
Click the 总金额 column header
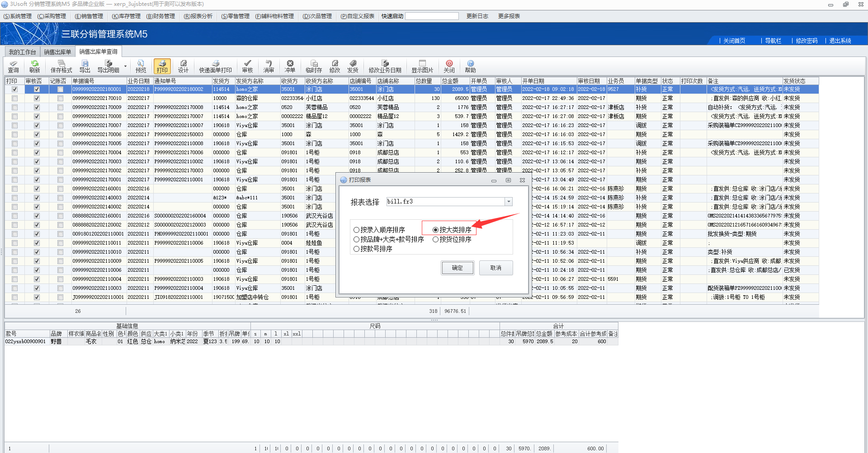[455, 81]
